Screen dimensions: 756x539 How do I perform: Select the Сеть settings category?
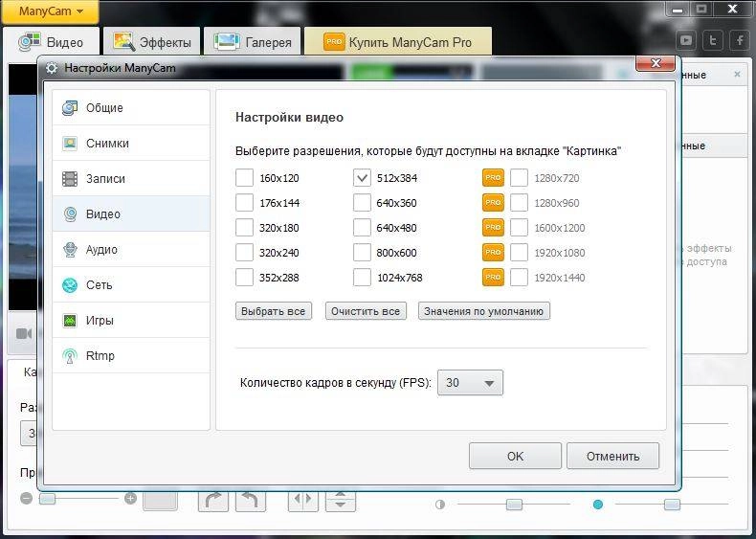[x=131, y=284]
